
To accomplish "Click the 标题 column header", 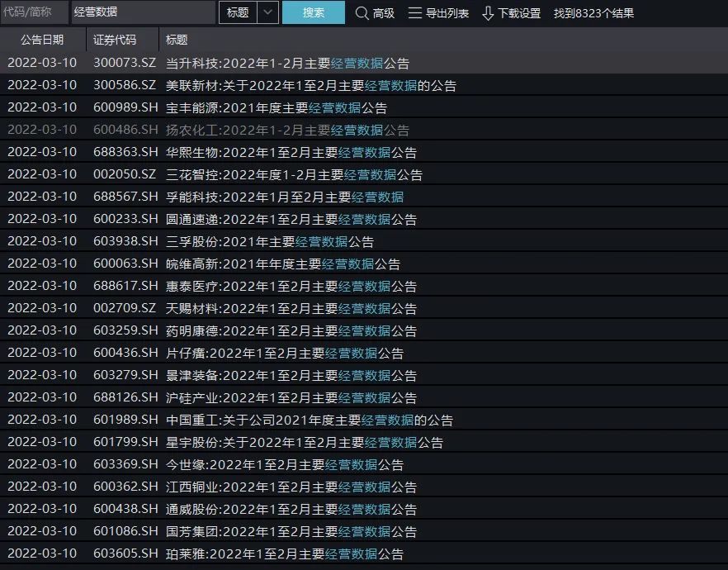I will click(177, 39).
